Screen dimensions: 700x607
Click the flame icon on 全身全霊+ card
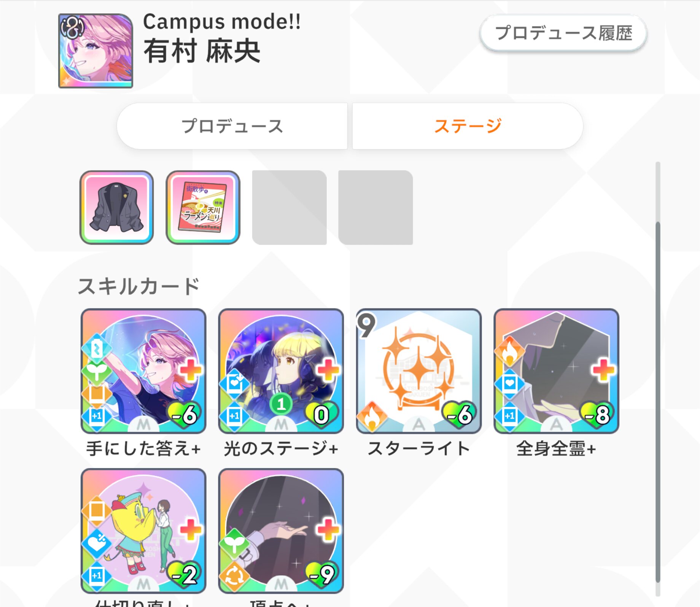point(509,351)
